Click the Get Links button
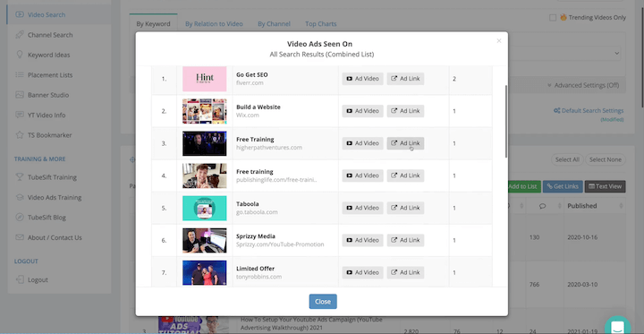644x334 pixels. 563,186
